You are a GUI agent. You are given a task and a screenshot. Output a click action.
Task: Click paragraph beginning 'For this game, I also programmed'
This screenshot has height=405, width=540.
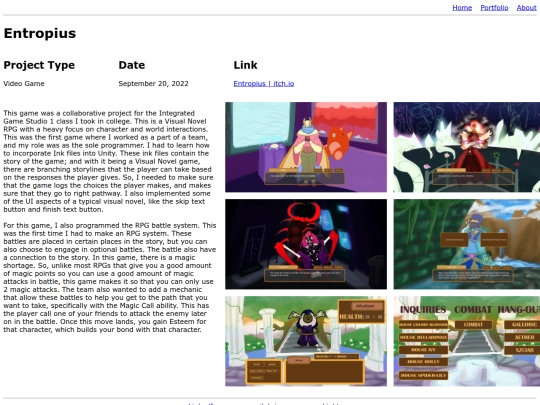[110, 278]
